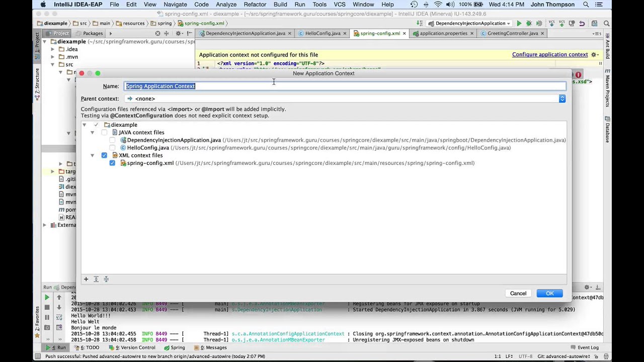Check DependencyInjectionApplication.java context file
The width and height of the screenshot is (644, 362).
[x=112, y=140]
